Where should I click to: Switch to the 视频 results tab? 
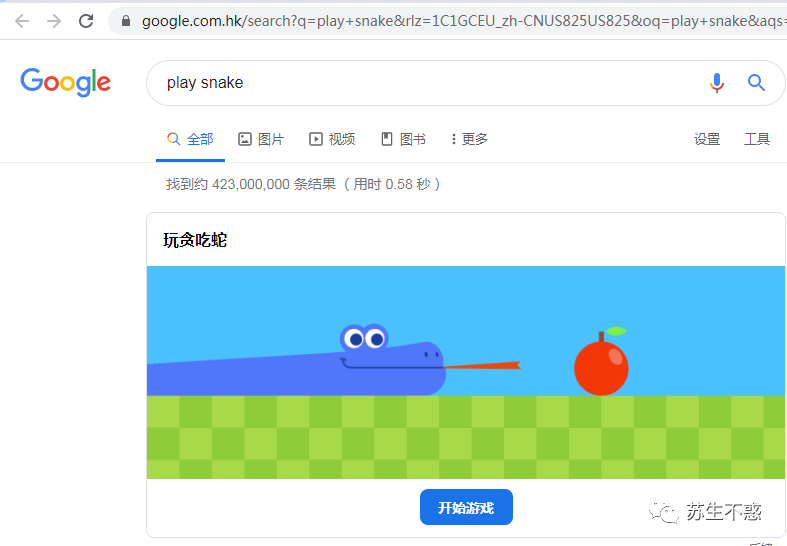[332, 139]
